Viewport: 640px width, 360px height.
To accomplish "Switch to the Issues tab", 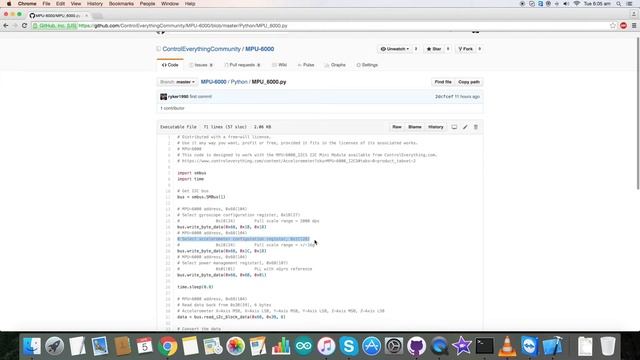I will [x=201, y=65].
